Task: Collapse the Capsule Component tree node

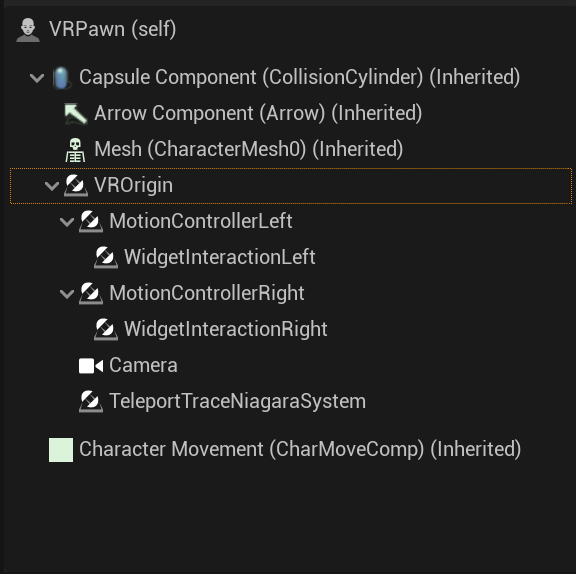Action: [x=37, y=78]
